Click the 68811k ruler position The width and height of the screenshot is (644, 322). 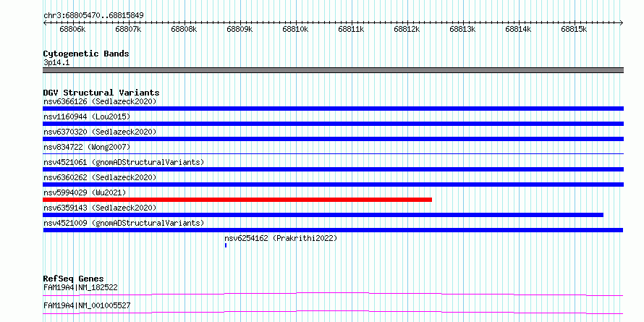[351, 30]
